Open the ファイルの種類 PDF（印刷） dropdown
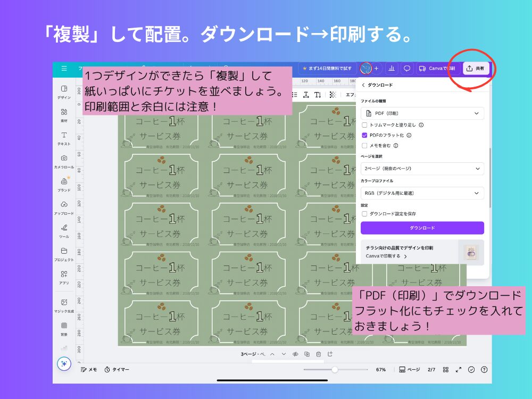532x399 pixels. [x=422, y=113]
